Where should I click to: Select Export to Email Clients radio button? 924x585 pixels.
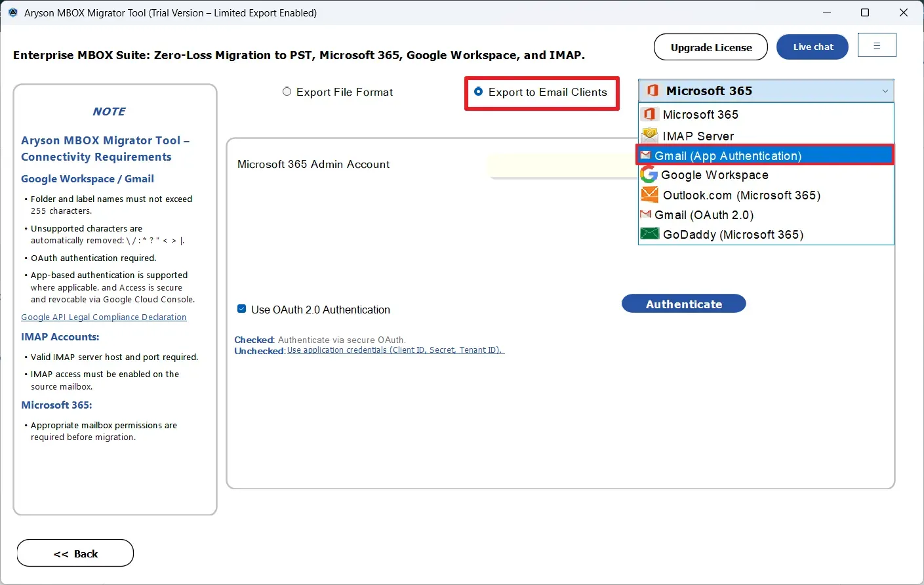(478, 92)
